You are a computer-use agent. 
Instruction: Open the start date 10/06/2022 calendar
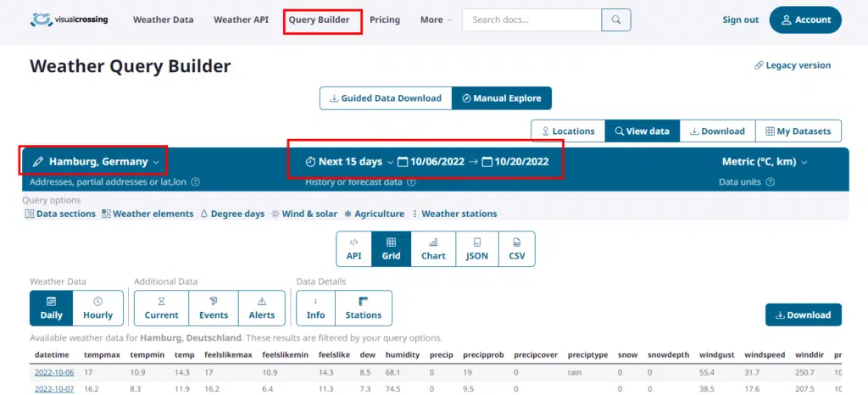[x=431, y=162]
